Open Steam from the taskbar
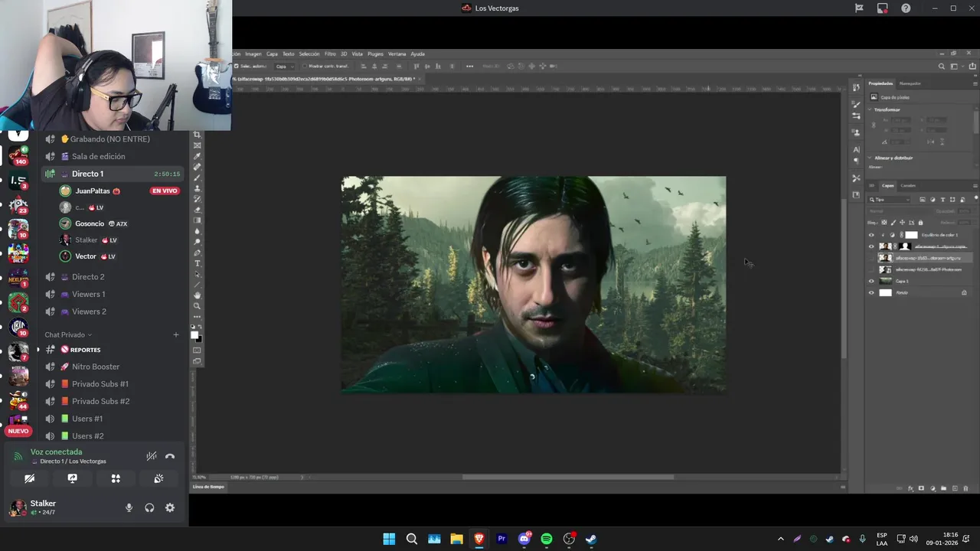 pos(591,539)
